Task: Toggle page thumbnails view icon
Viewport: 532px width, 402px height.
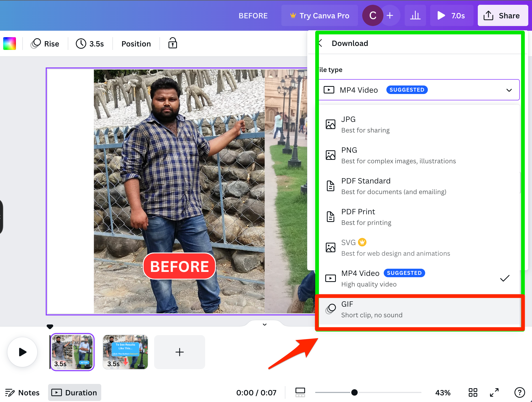Action: click(300, 392)
